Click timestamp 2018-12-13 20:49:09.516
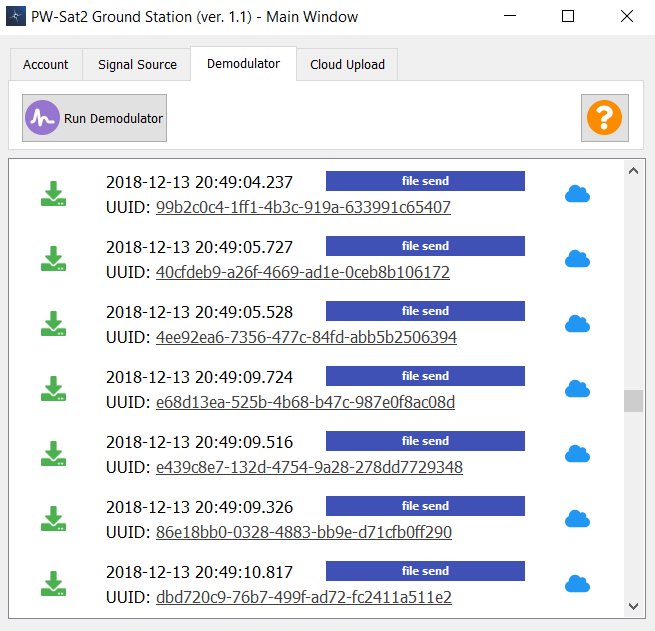This screenshot has height=631, width=655. pyautogui.click(x=199, y=442)
